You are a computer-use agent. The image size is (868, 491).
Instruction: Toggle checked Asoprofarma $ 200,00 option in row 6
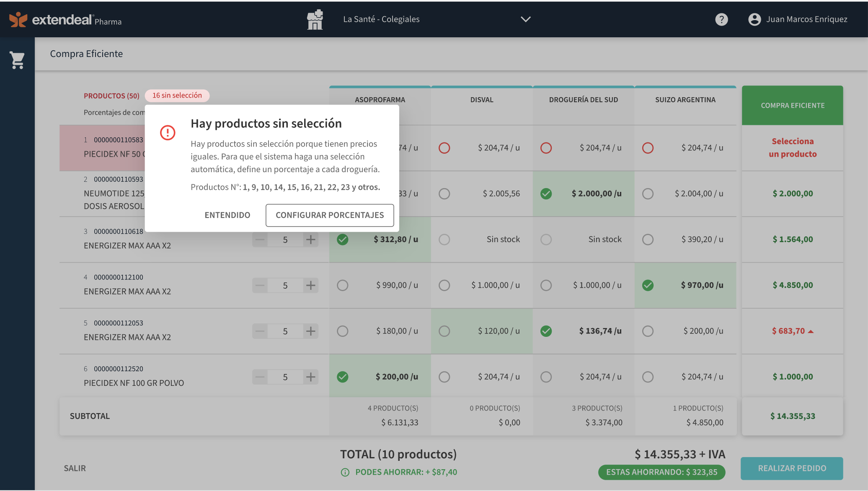point(342,377)
